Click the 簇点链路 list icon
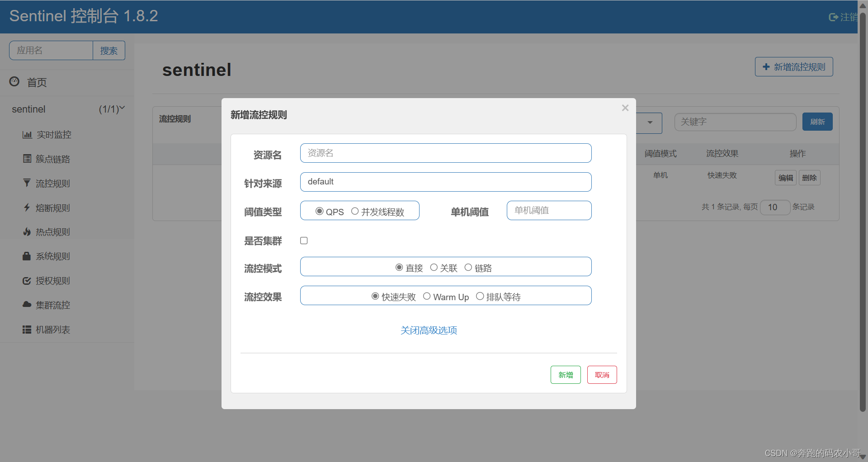The image size is (868, 462). click(27, 159)
